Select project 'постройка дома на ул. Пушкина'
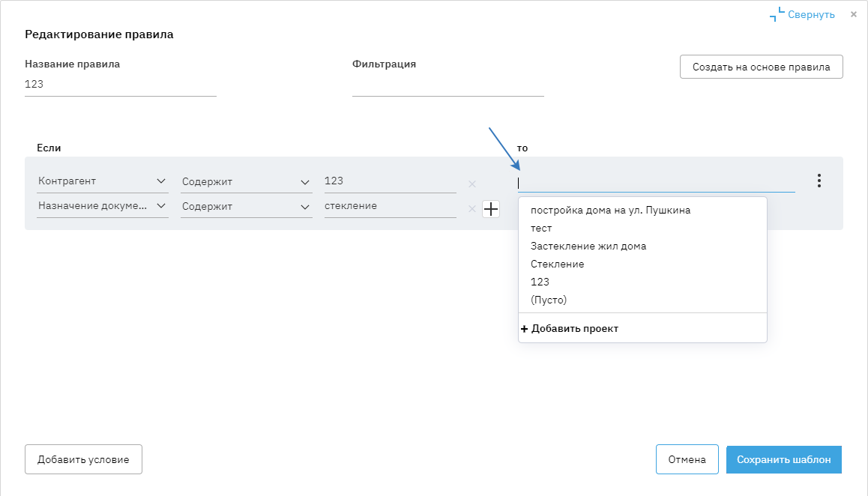 pyautogui.click(x=610, y=210)
